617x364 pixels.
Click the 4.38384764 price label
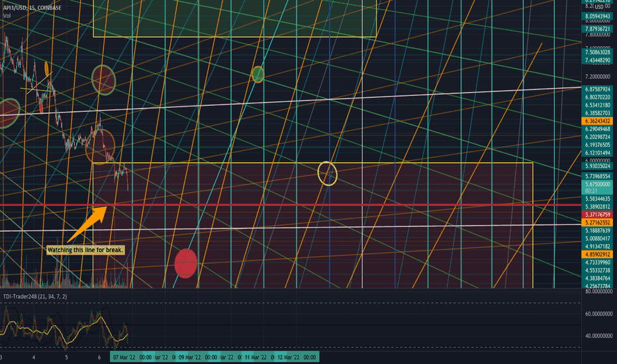coord(597,278)
